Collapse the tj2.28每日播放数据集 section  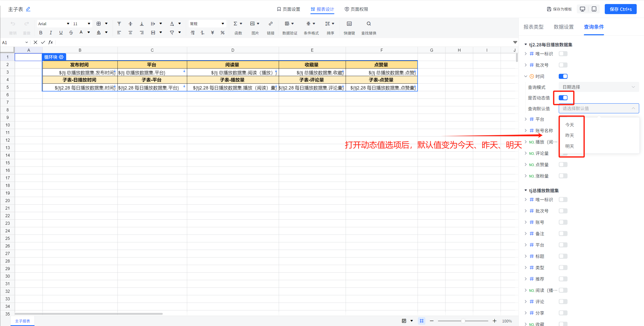pyautogui.click(x=526, y=44)
